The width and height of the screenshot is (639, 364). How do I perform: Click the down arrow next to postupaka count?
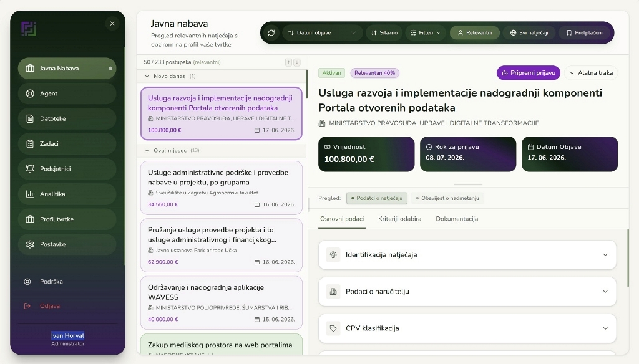coord(296,62)
